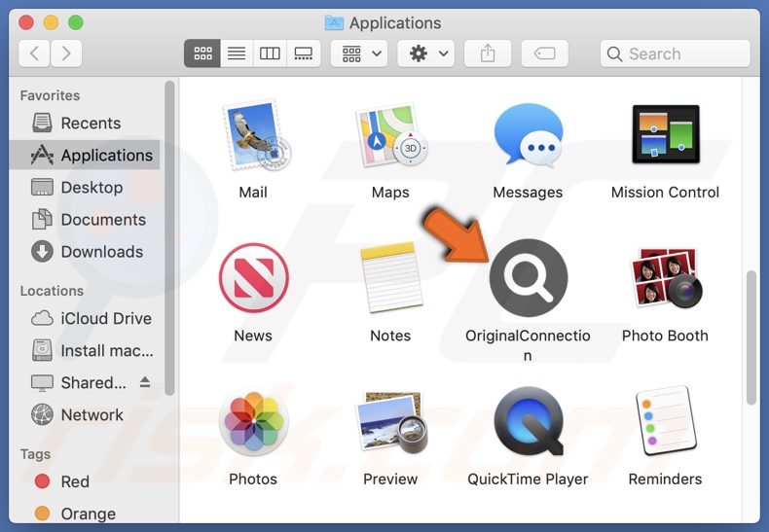Image resolution: width=769 pixels, height=532 pixels.
Task: Open the Reminders application icon
Action: 666,421
